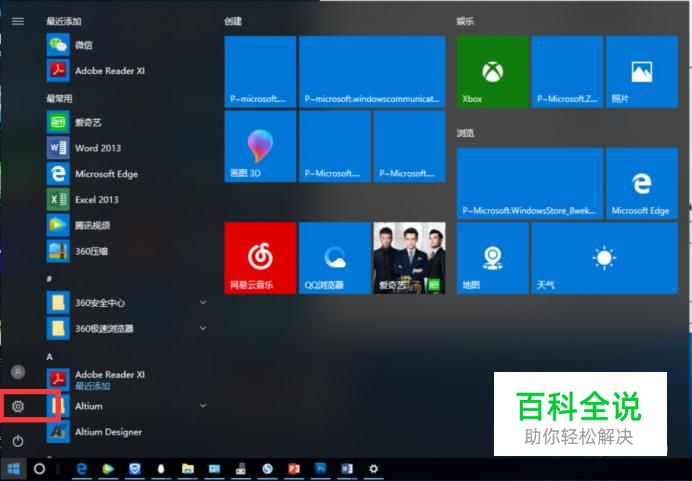Launch the 画图 3D tile
Viewport: 692px width, 481px height.
(x=260, y=146)
